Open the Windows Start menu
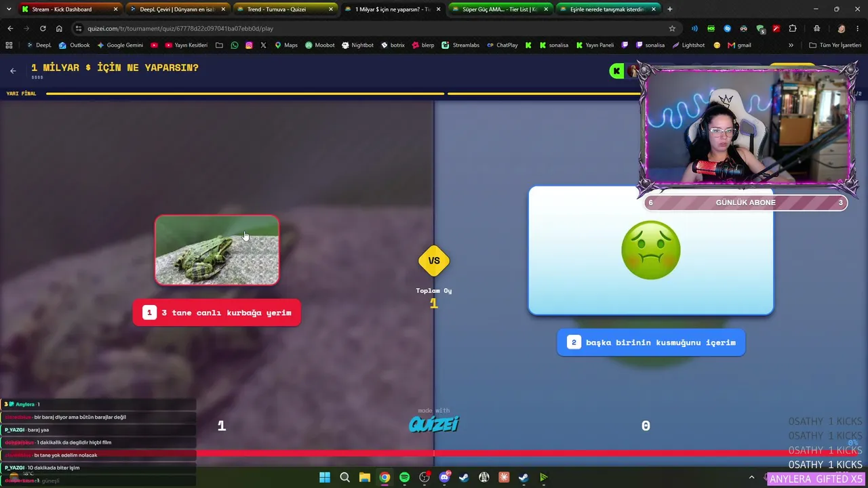Image resolution: width=868 pixels, height=488 pixels. point(325,477)
